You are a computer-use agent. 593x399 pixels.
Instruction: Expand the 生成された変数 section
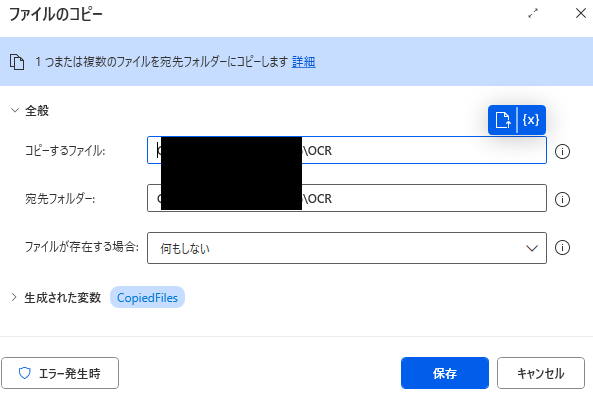[x=14, y=297]
